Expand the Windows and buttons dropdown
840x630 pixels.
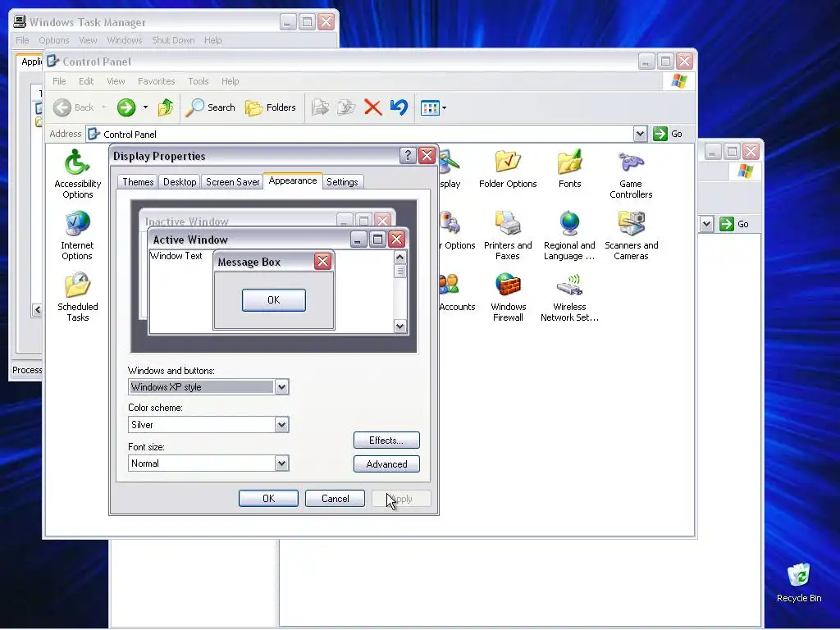[282, 387]
